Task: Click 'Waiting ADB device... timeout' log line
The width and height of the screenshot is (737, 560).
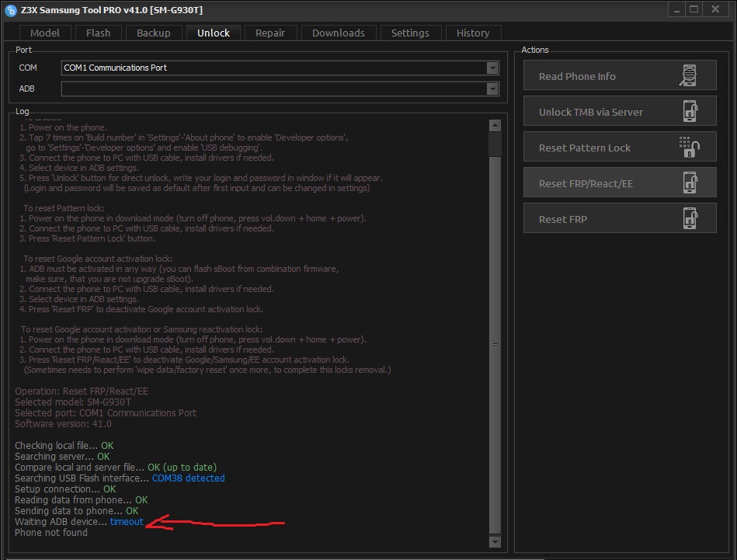Action: pyautogui.click(x=79, y=521)
